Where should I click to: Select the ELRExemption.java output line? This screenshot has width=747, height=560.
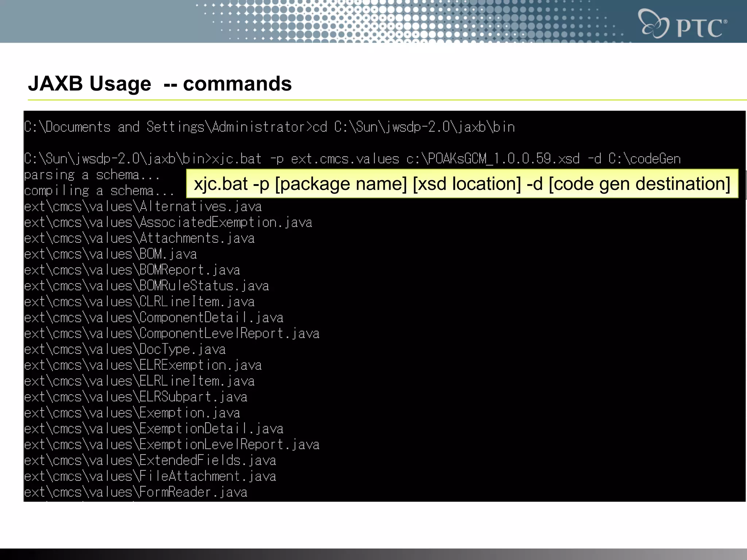[x=143, y=365]
